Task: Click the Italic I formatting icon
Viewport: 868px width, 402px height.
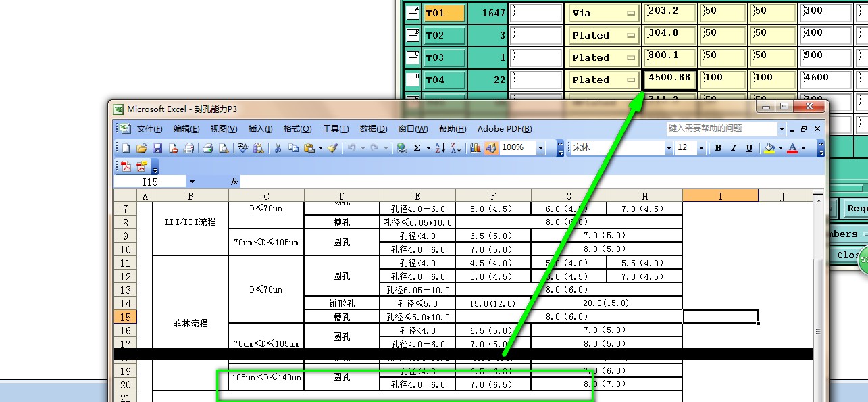Action: pyautogui.click(x=734, y=148)
